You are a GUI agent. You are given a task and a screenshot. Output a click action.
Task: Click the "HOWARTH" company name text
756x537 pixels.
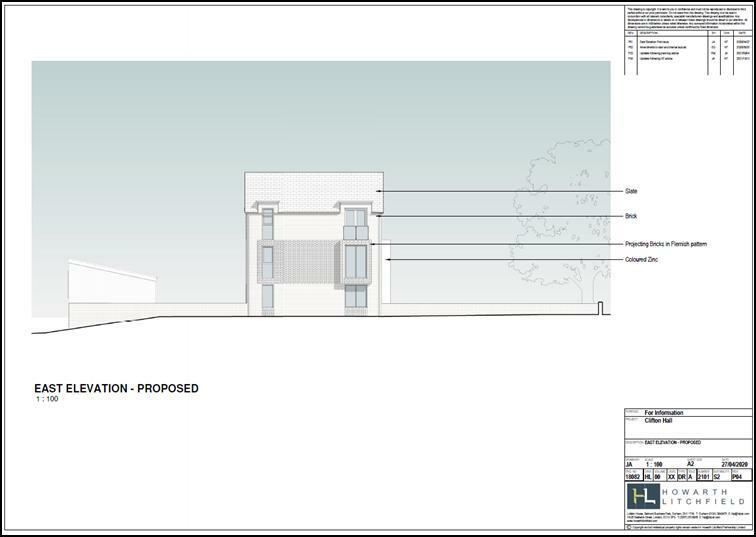coord(696,492)
